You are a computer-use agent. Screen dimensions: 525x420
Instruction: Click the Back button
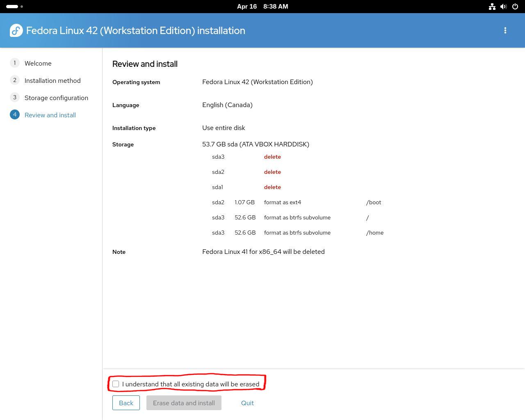[x=126, y=403]
